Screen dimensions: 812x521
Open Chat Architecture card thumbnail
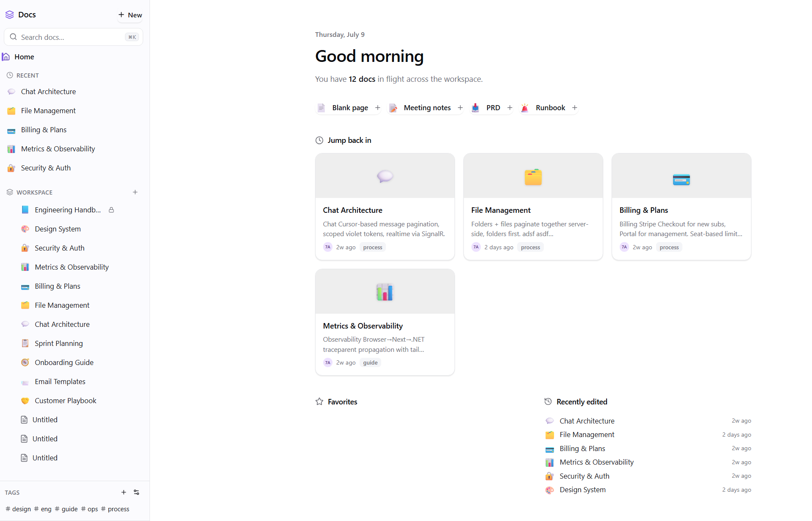[385, 176]
